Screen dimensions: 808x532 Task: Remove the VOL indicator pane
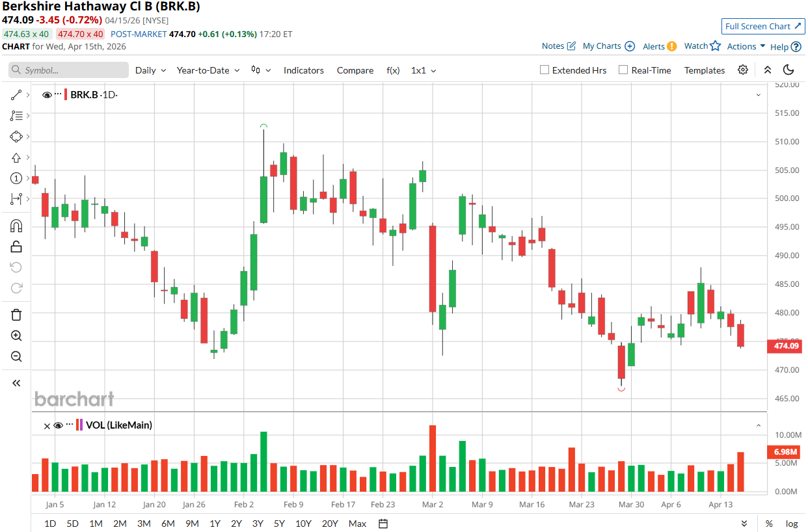(47, 426)
